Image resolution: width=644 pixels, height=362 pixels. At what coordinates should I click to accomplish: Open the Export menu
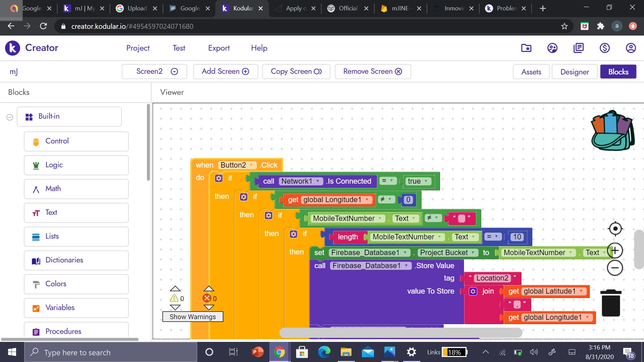point(219,48)
